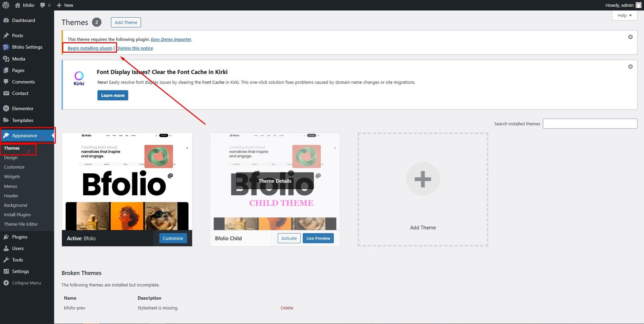The image size is (644, 324).
Task: Click the Kirki logo in notice
Action: tap(79, 78)
